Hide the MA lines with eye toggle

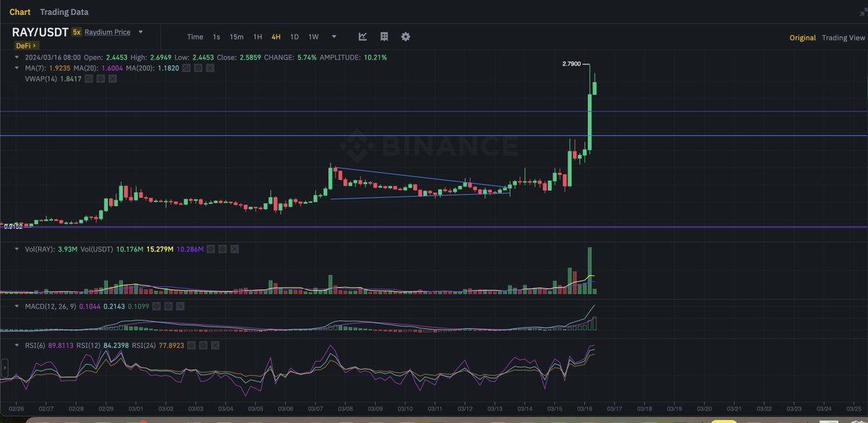(185, 68)
